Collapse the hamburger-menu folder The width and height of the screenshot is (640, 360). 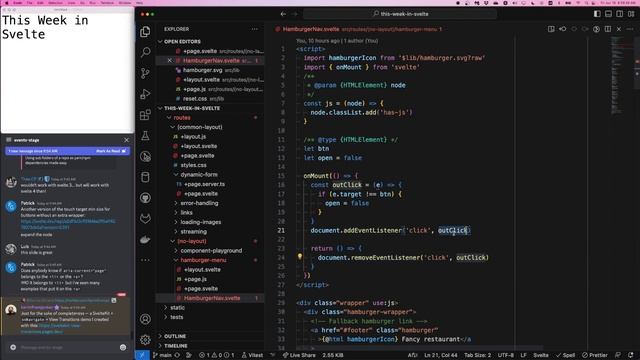coord(203,260)
